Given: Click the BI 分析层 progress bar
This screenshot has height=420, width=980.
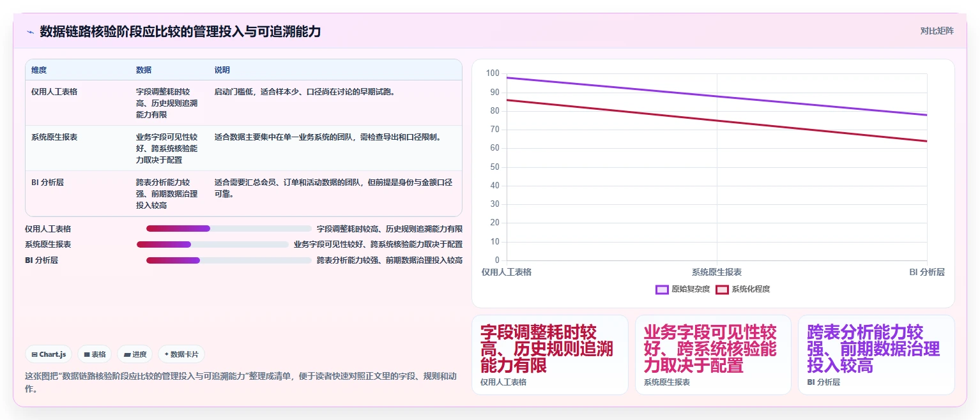Looking at the screenshot, I should (x=229, y=260).
